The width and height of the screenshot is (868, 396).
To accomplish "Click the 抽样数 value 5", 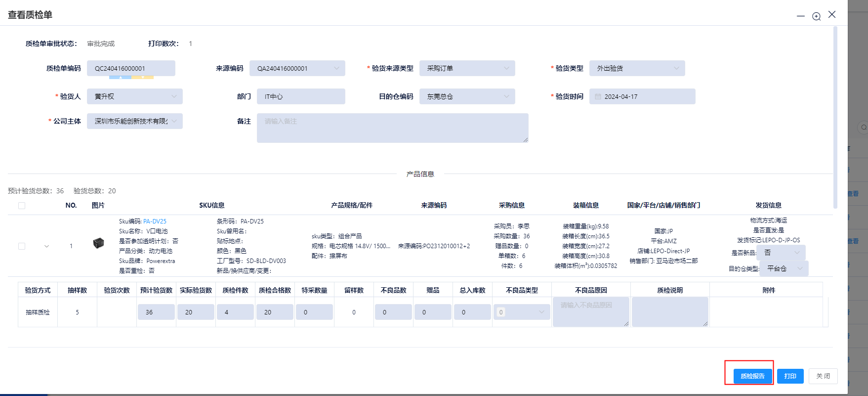I will click(77, 312).
